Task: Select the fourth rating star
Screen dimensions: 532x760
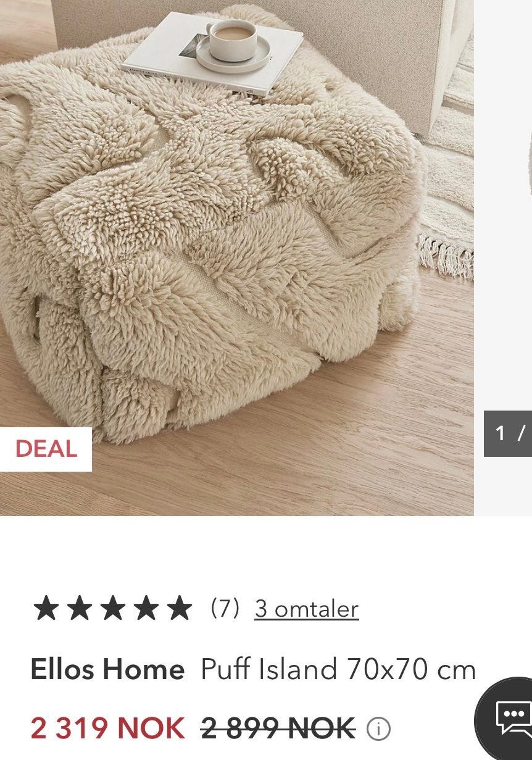Action: point(146,608)
